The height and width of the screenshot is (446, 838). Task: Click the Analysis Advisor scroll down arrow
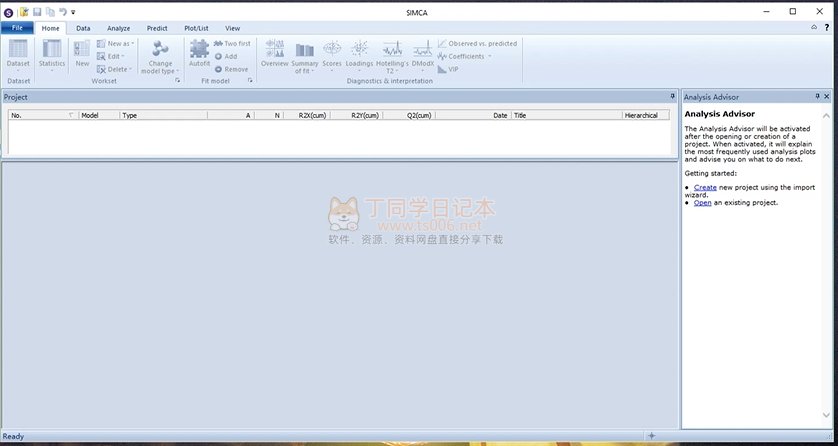826,415
